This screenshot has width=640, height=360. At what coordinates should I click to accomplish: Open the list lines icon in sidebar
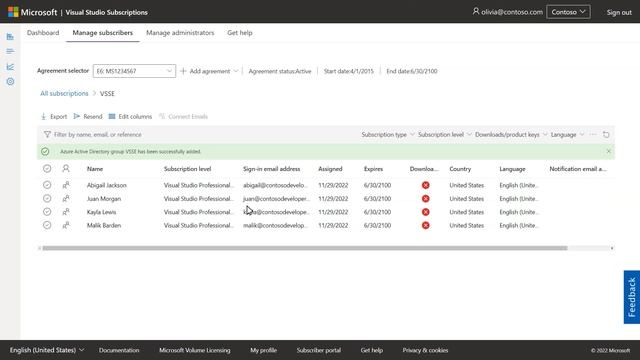10,51
